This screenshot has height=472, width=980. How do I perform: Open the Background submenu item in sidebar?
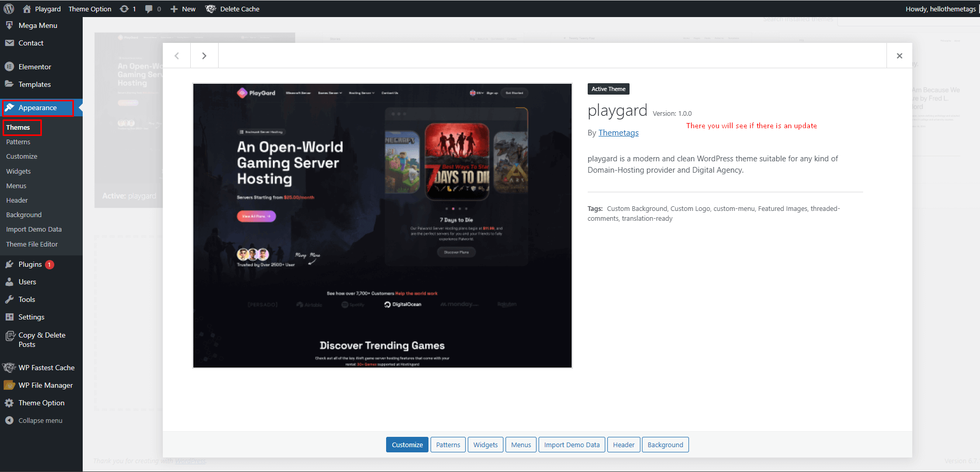(24, 215)
